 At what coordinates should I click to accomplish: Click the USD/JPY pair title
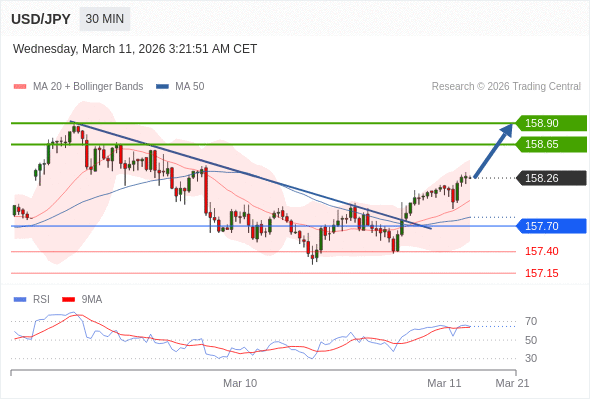[41, 19]
